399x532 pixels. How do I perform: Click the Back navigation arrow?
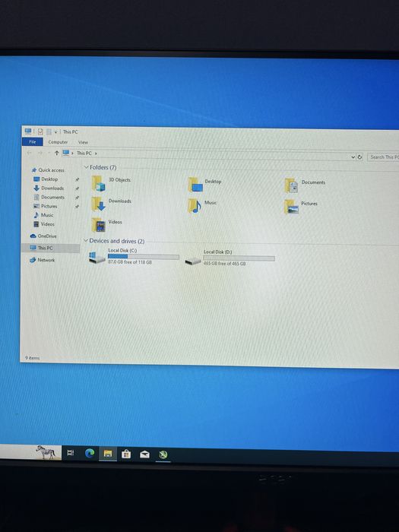click(x=29, y=153)
